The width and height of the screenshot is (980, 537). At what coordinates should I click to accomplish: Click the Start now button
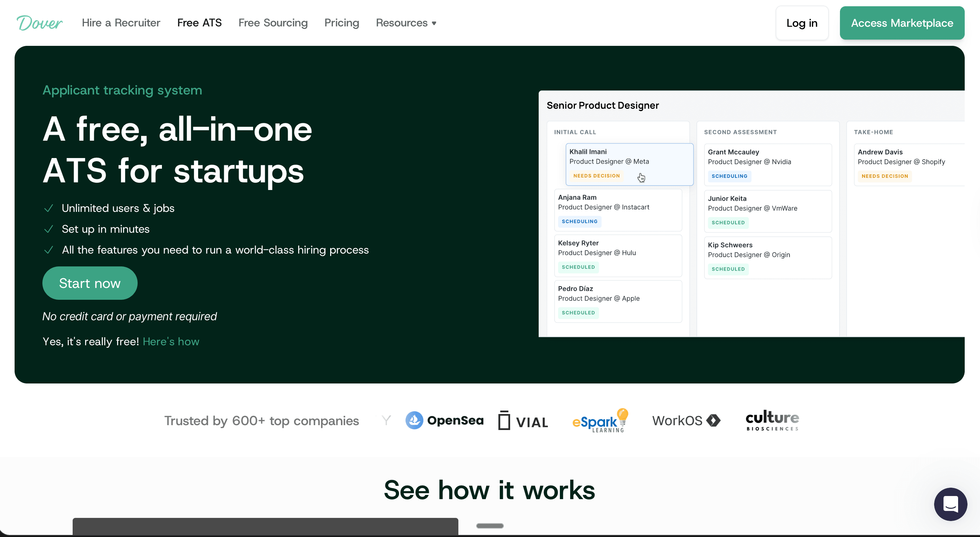tap(89, 283)
